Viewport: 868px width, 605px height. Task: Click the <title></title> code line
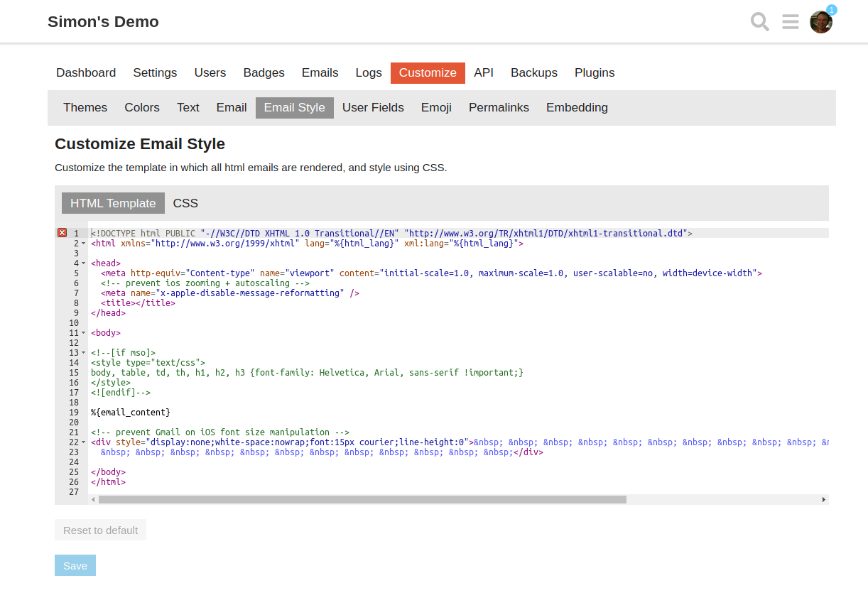click(138, 302)
